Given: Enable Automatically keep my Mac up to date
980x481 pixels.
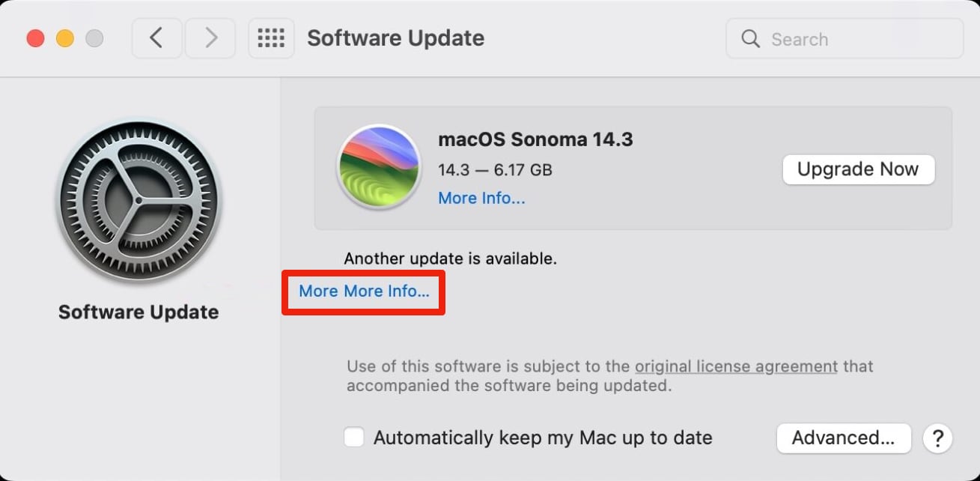Looking at the screenshot, I should point(354,438).
